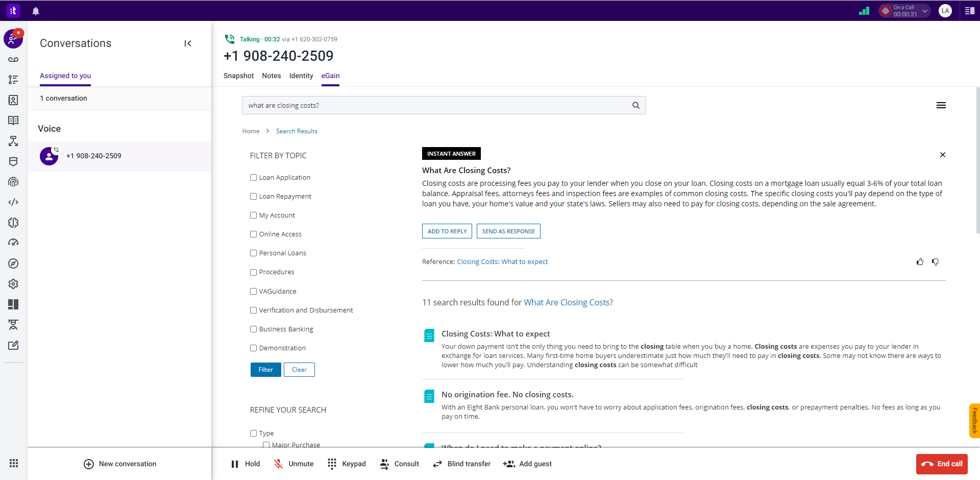Open the eGain hamburger menu
The height and width of the screenshot is (480, 980).
942,105
